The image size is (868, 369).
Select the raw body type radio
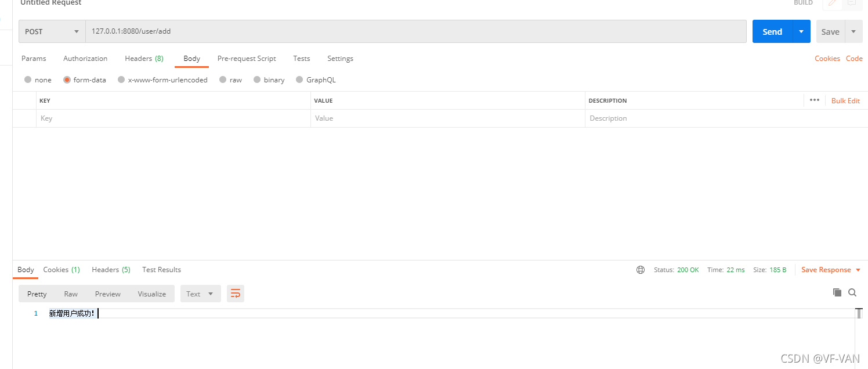coord(223,79)
